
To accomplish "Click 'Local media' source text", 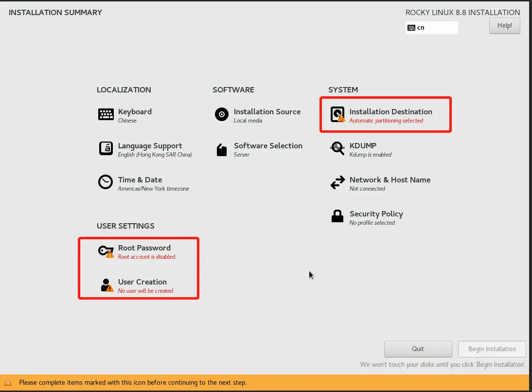I will [x=248, y=121].
